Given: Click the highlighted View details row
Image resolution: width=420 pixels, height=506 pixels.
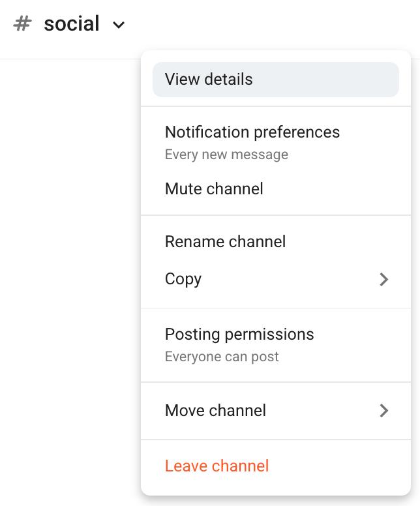Looking at the screenshot, I should [x=276, y=80].
